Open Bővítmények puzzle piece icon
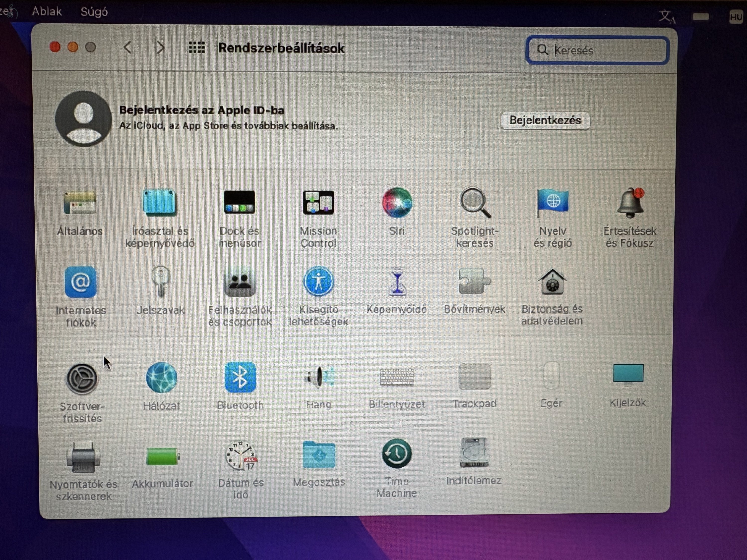 tap(475, 281)
